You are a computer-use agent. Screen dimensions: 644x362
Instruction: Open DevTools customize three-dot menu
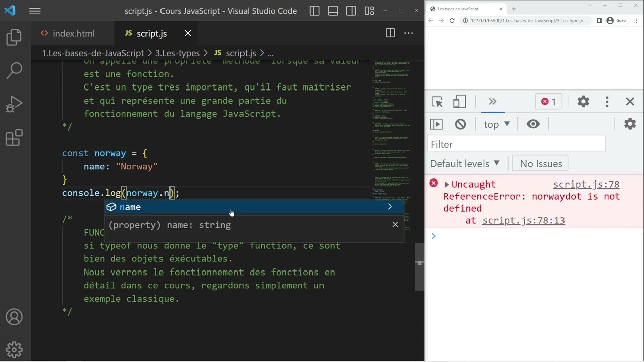click(607, 102)
